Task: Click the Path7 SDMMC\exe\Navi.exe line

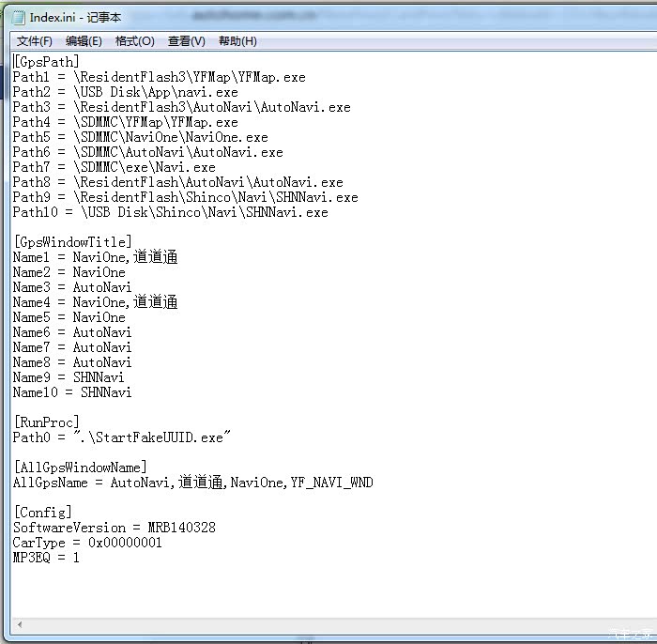Action: [114, 167]
